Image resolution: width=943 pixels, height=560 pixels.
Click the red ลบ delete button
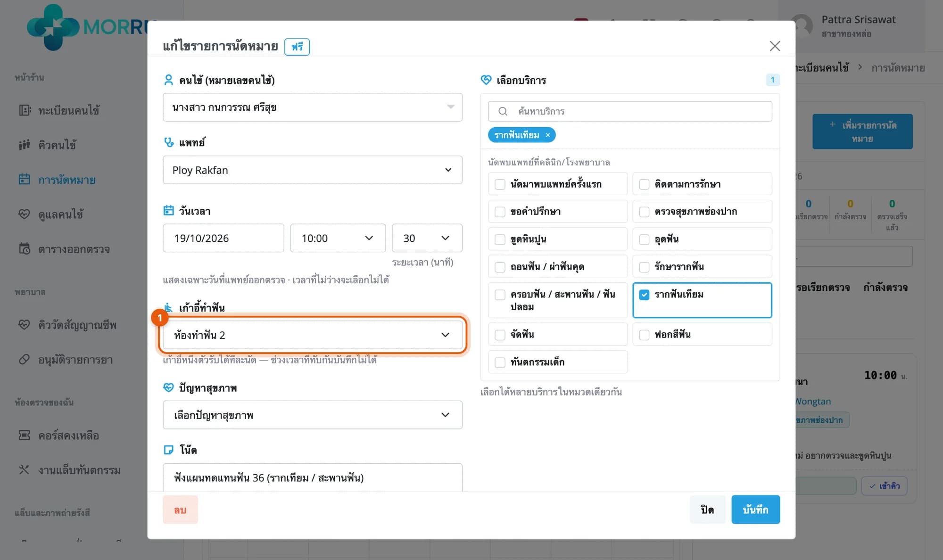180,510
